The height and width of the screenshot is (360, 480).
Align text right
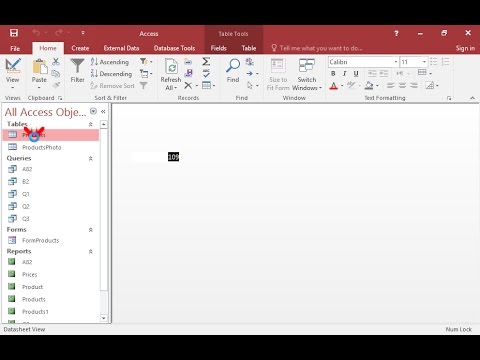(x=414, y=86)
